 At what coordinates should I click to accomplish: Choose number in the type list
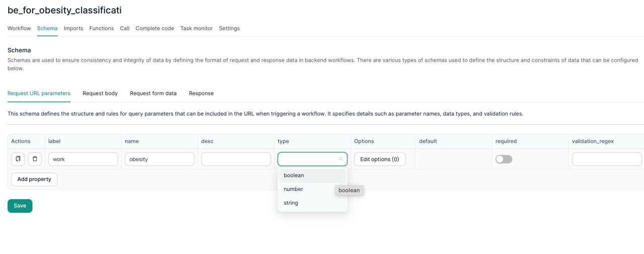(293, 189)
